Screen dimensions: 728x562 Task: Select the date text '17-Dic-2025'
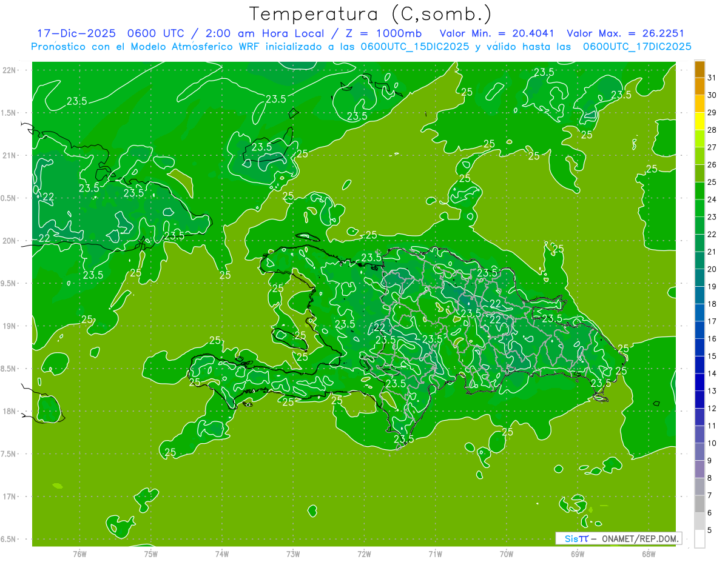click(76, 34)
